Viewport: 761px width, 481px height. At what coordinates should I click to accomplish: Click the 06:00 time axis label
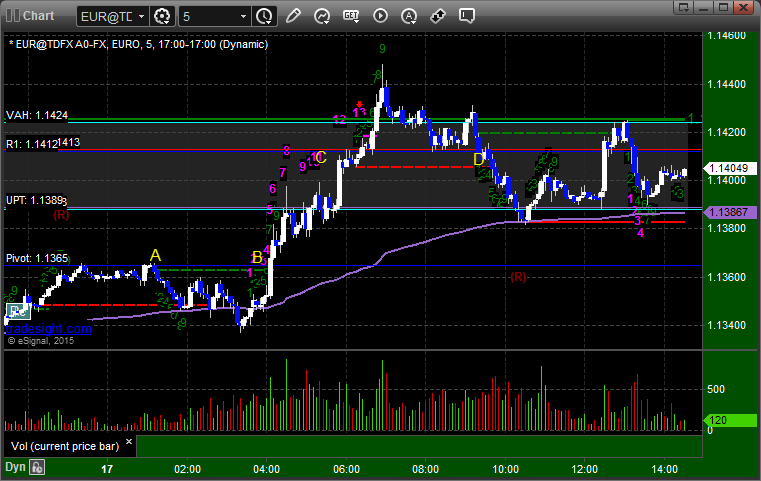(x=347, y=469)
